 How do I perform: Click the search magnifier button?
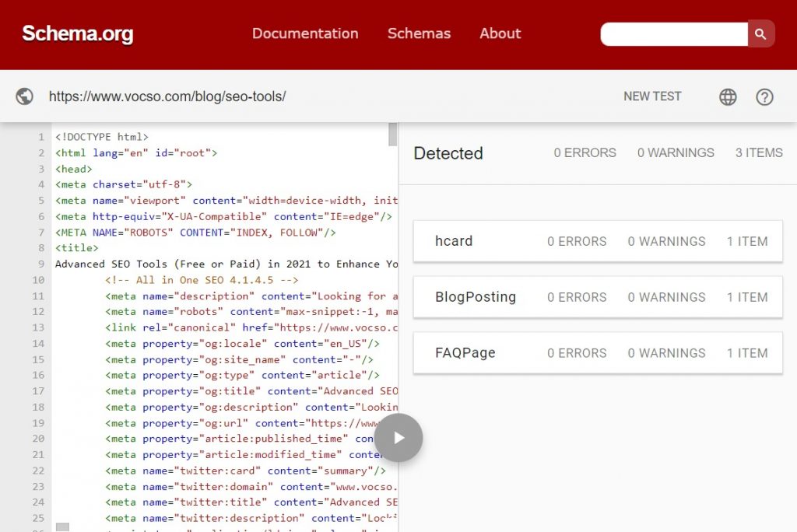(x=760, y=33)
